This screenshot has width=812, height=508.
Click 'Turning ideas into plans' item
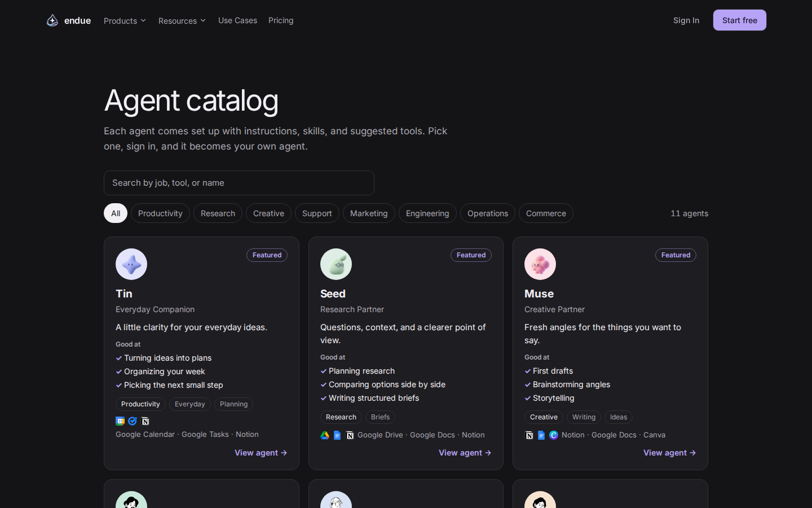click(x=167, y=358)
